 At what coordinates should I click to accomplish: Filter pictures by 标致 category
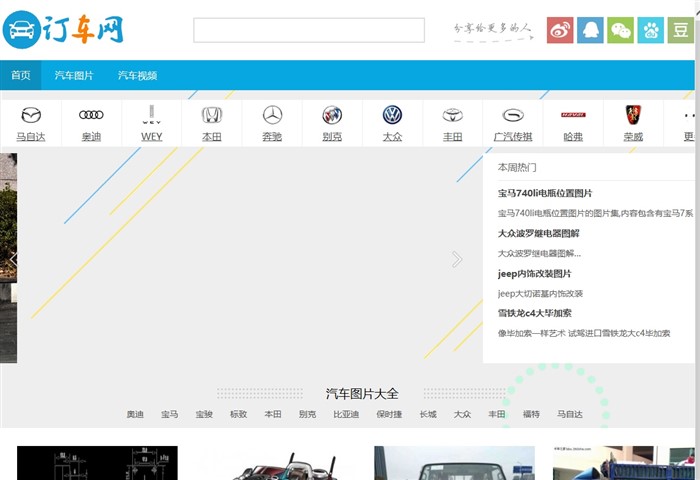tap(238, 414)
